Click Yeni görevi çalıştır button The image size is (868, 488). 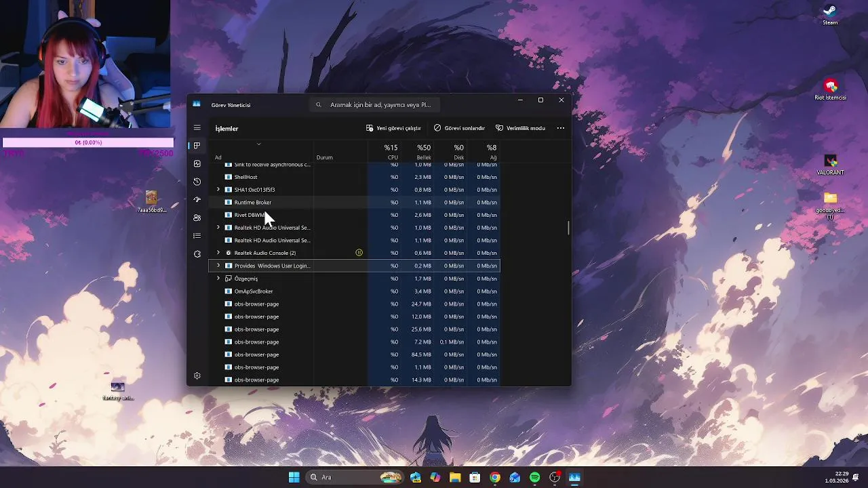[x=393, y=128]
